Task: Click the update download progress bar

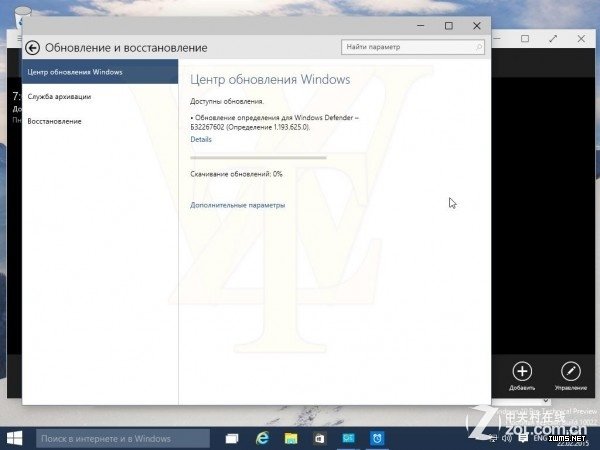Action: pos(258,157)
